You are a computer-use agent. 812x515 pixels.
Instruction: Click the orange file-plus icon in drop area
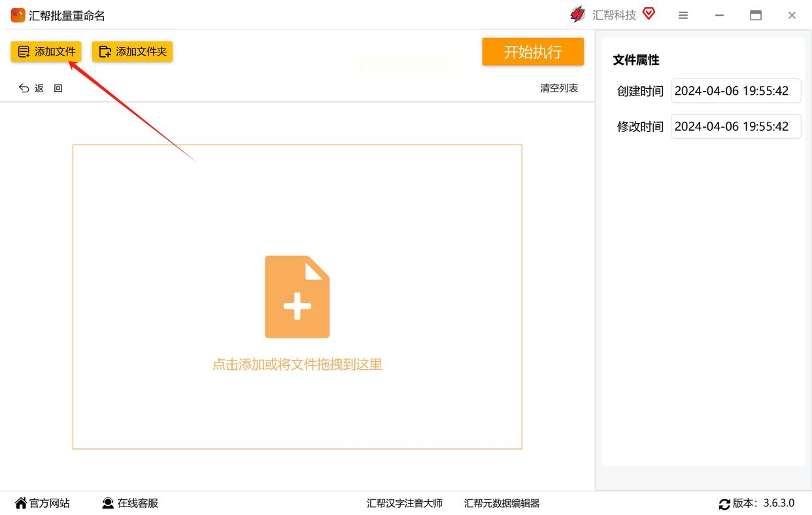[297, 296]
